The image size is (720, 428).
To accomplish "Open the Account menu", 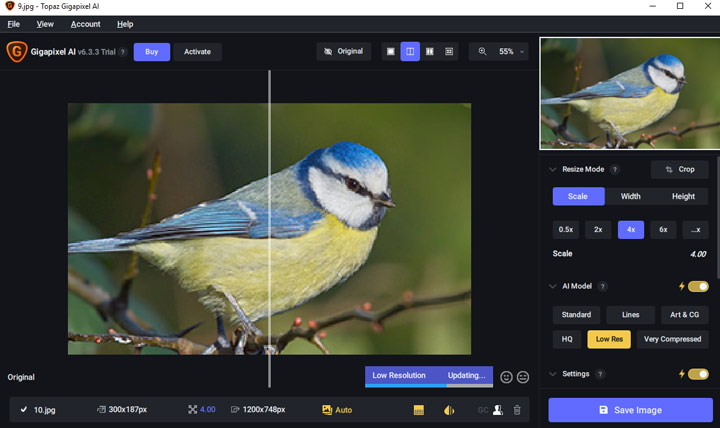I will point(85,24).
